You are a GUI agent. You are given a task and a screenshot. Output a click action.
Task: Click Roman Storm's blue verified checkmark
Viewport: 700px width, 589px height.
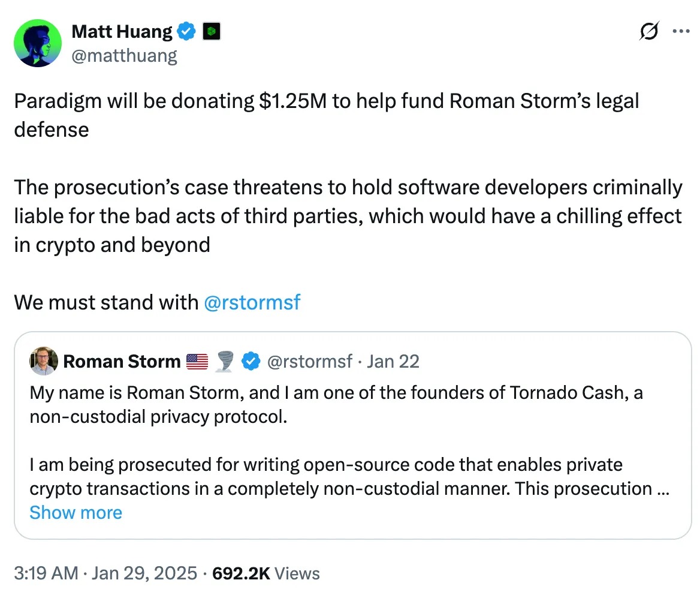pos(250,361)
